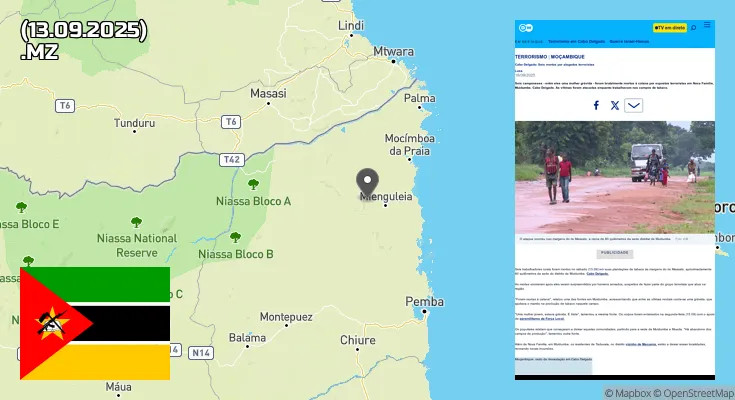
Task: Open the search magnifier icon
Action: tap(693, 27)
